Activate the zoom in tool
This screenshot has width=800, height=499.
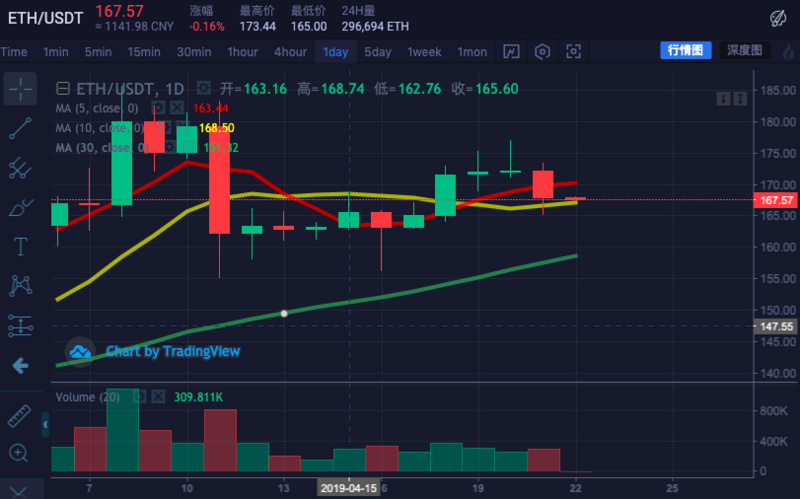pos(19,453)
